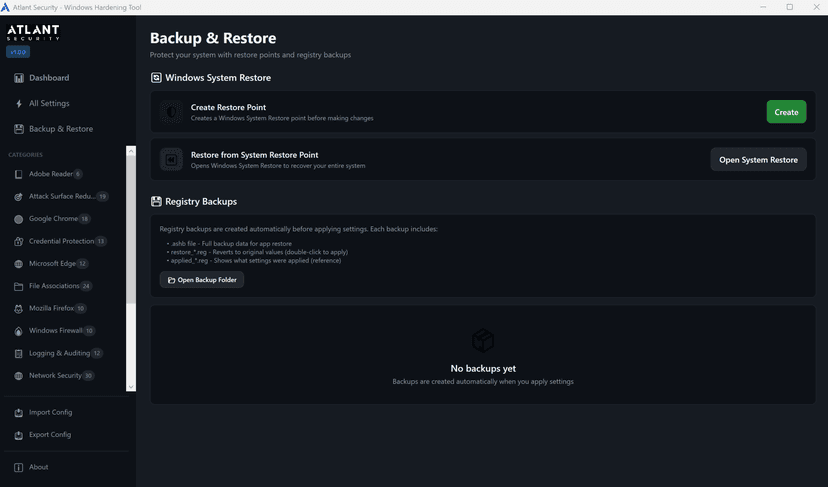Click the Logging & Auditing clipboard icon
This screenshot has height=487, width=828.
[18, 353]
